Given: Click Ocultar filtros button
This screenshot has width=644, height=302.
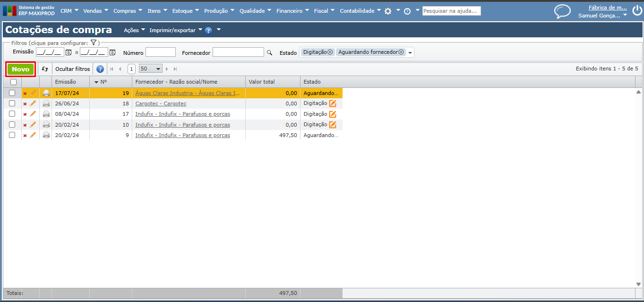Looking at the screenshot, I should pyautogui.click(x=72, y=69).
